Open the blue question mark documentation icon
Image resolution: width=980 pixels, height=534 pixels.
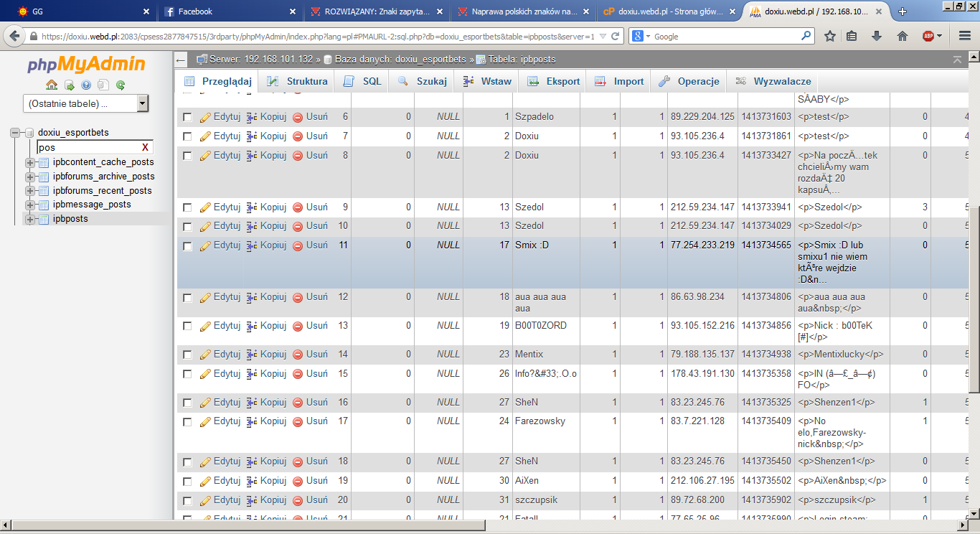pyautogui.click(x=86, y=85)
